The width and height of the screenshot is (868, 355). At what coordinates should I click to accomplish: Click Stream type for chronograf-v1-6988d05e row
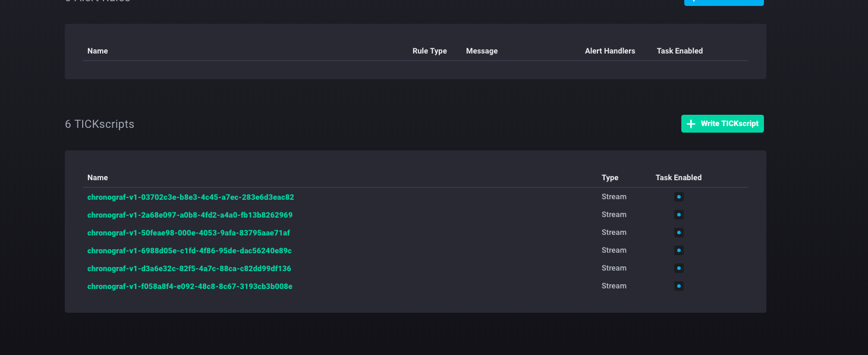tap(614, 250)
